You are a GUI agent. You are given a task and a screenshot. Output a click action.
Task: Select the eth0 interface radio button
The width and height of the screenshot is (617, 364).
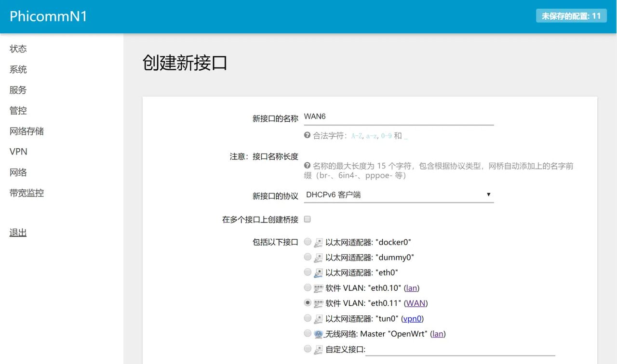(x=308, y=273)
